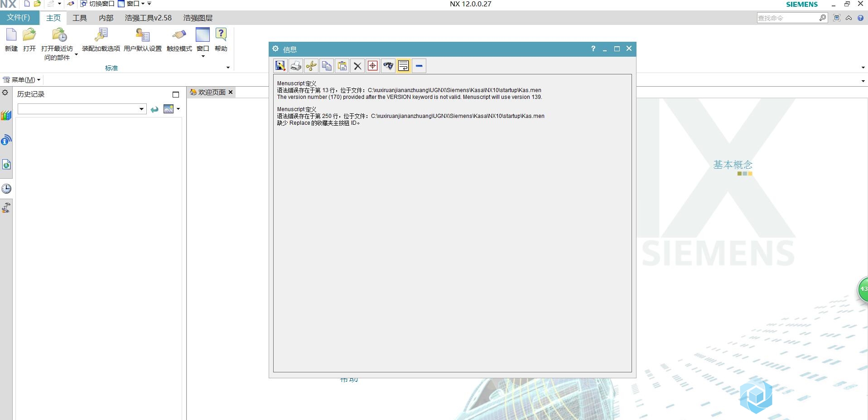The height and width of the screenshot is (420, 868).
Task: Open the web info resource bar tab
Action: coord(6,140)
